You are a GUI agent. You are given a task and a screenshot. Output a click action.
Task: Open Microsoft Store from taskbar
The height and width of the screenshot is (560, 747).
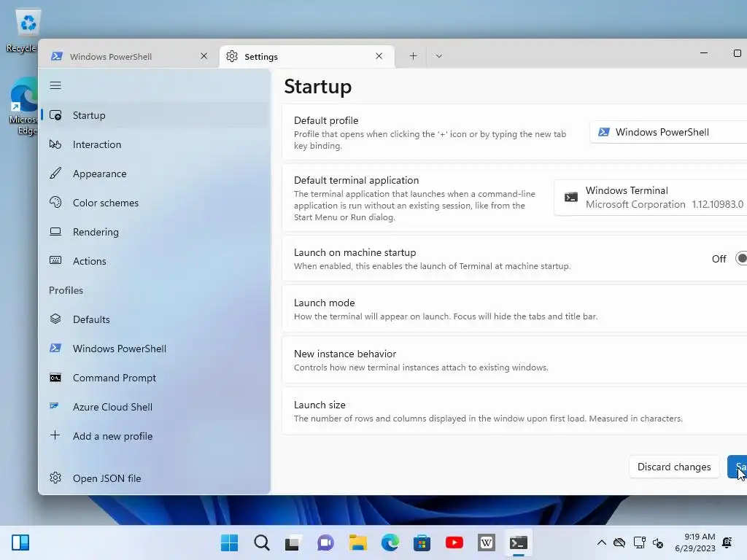(422, 542)
